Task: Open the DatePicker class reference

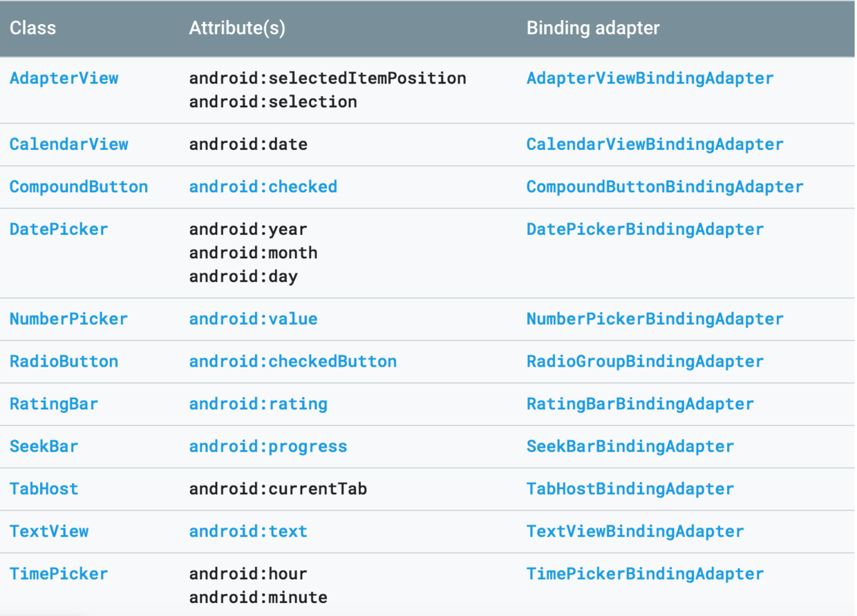Action: click(x=59, y=229)
